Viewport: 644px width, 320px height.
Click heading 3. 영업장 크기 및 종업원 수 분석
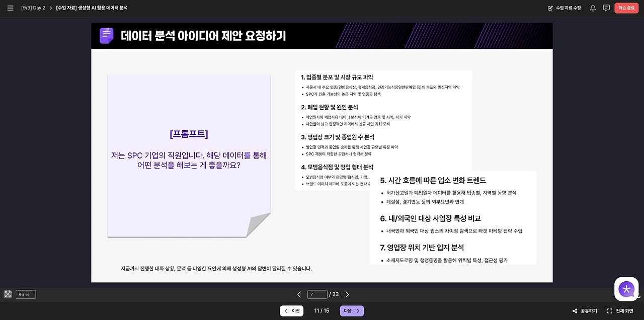coord(338,137)
